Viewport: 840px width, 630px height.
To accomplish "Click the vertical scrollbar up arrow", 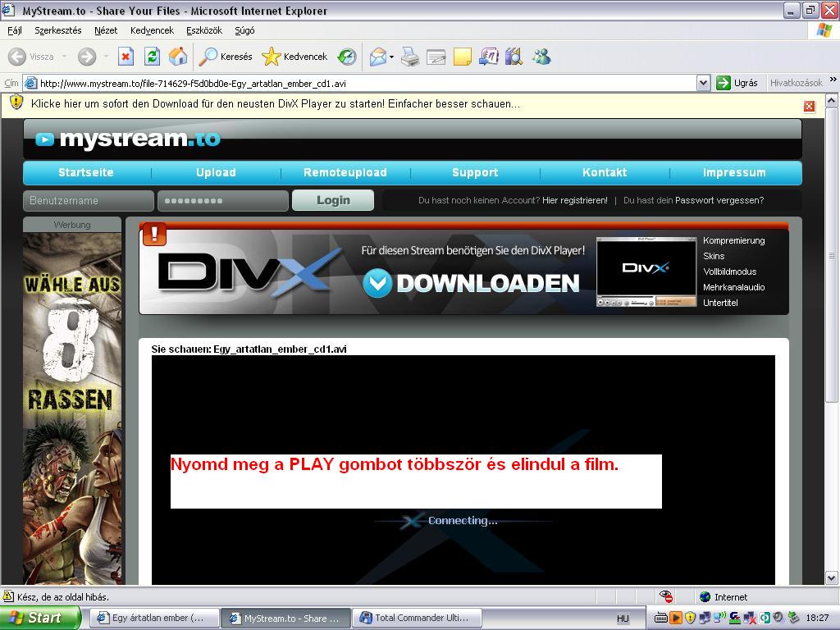I will [x=832, y=100].
